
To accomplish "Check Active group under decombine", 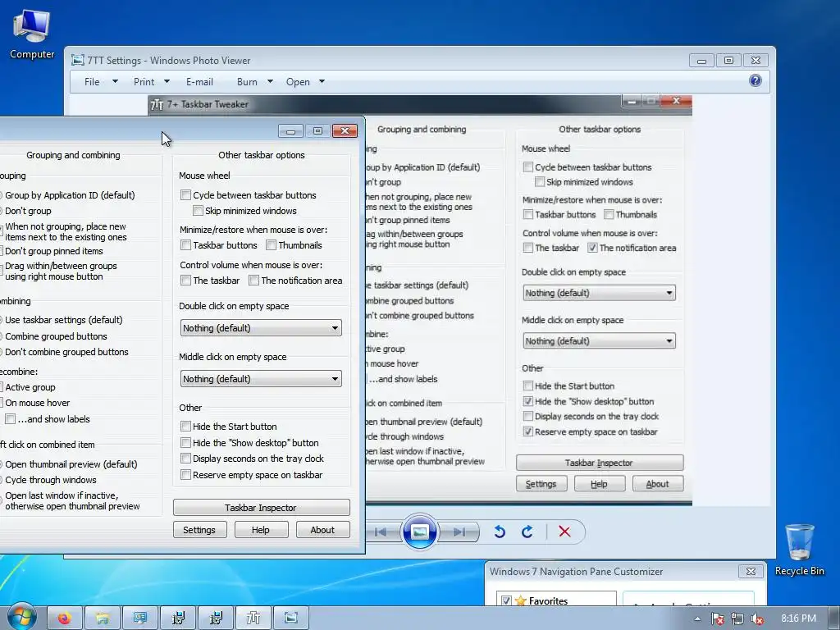I will coord(30,387).
